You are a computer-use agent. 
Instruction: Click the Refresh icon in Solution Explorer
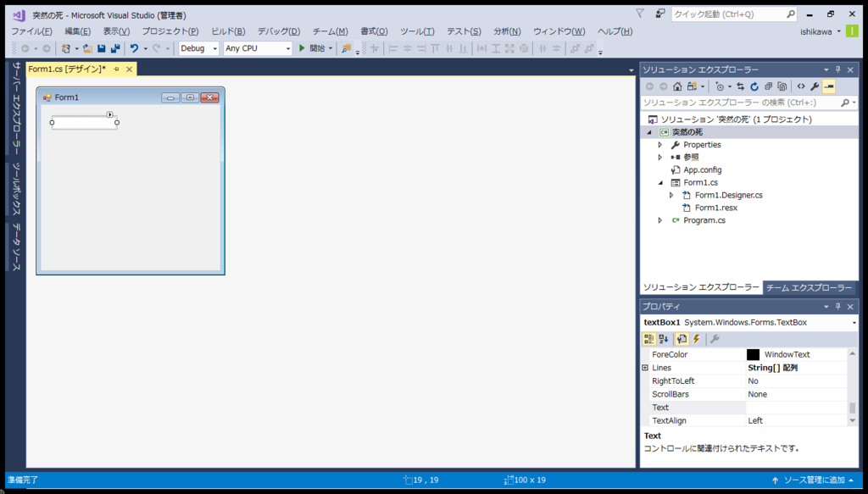click(754, 86)
